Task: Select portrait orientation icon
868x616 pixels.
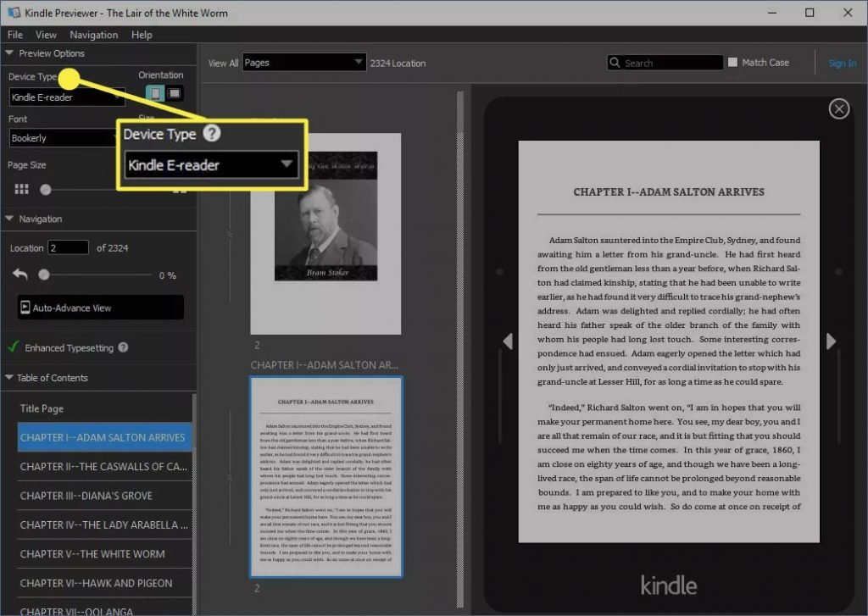Action: coord(156,93)
